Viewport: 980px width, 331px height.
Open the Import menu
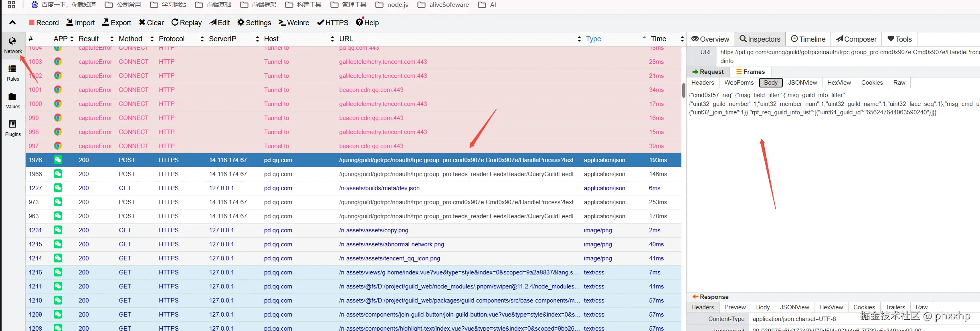(81, 23)
